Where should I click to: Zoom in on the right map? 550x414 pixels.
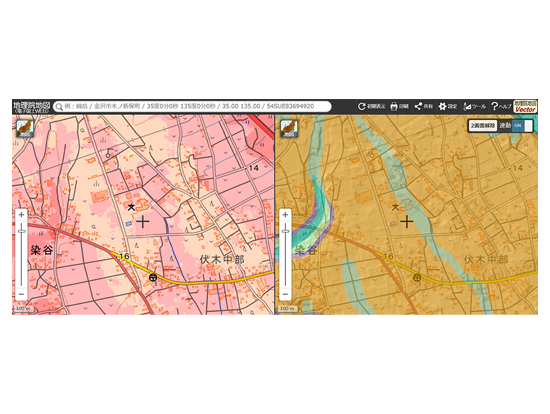(x=285, y=215)
